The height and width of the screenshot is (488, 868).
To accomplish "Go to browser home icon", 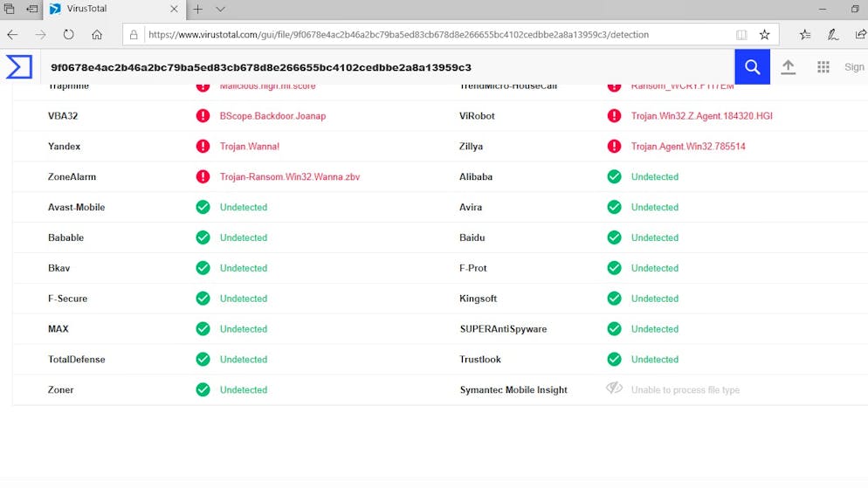I will (97, 34).
